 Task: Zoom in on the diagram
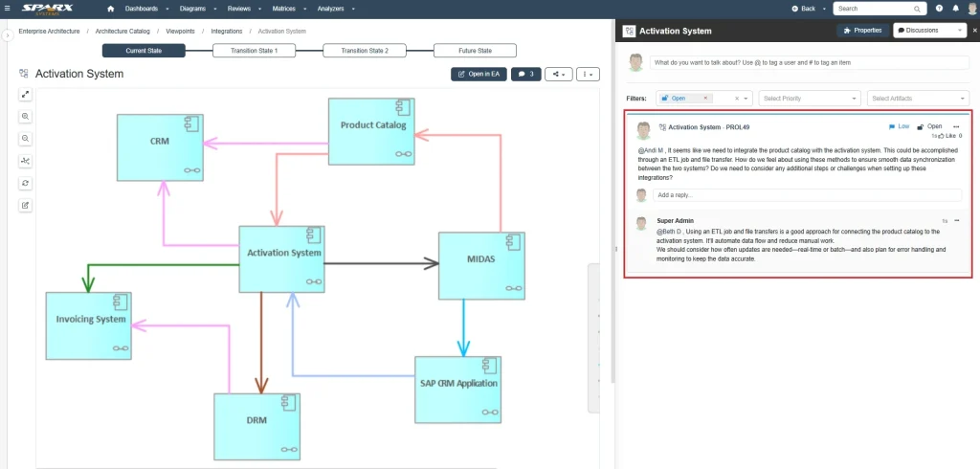coord(26,117)
